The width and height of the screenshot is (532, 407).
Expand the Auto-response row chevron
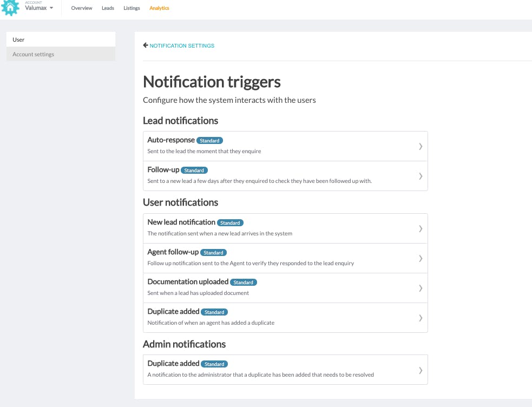(x=421, y=146)
